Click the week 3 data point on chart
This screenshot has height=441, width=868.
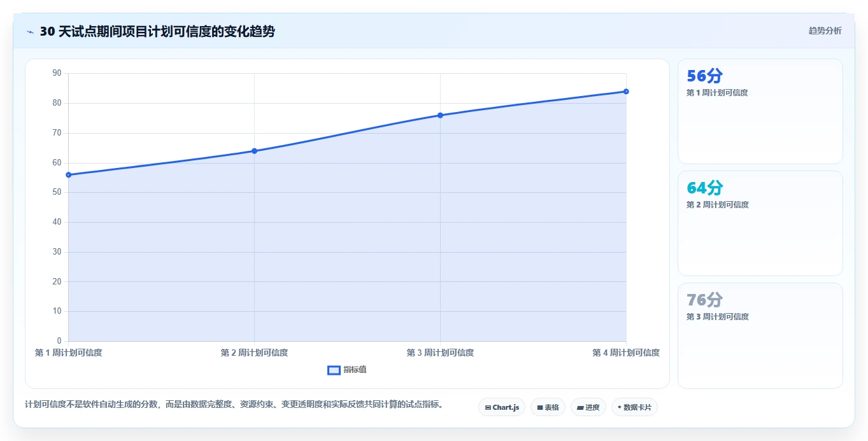coord(440,115)
